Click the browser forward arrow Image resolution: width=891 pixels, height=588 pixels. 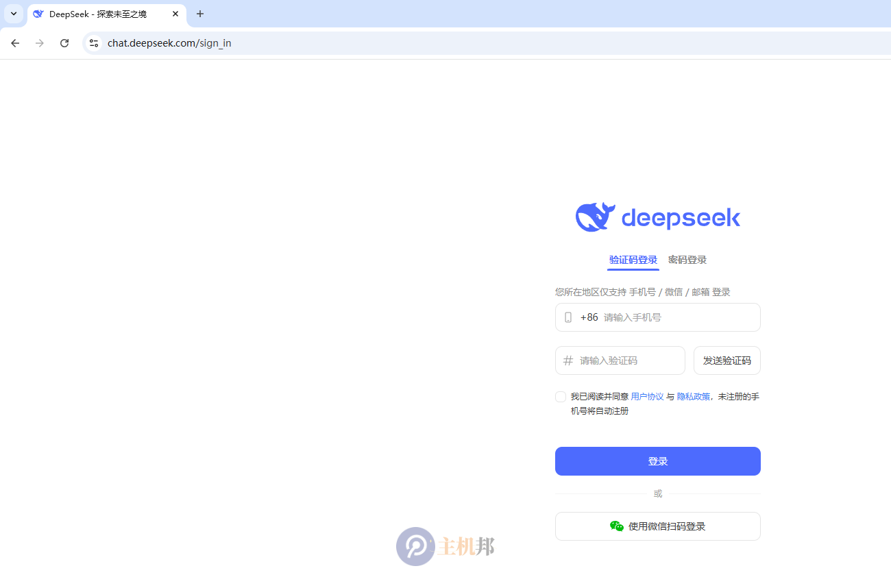40,43
